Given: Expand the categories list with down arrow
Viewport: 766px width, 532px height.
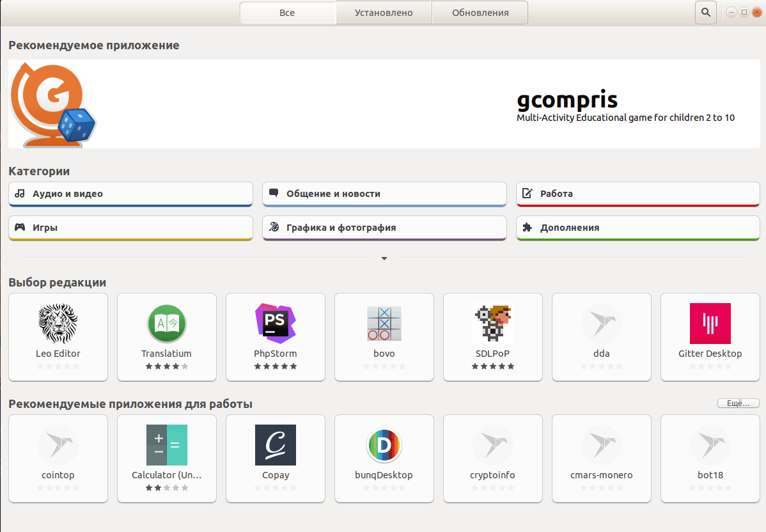Looking at the screenshot, I should pyautogui.click(x=384, y=258).
